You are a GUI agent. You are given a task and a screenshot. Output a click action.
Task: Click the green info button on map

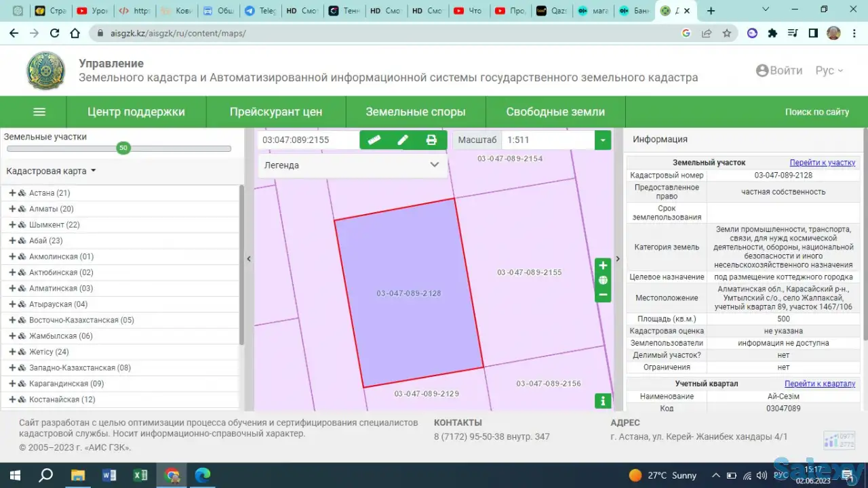click(x=603, y=401)
